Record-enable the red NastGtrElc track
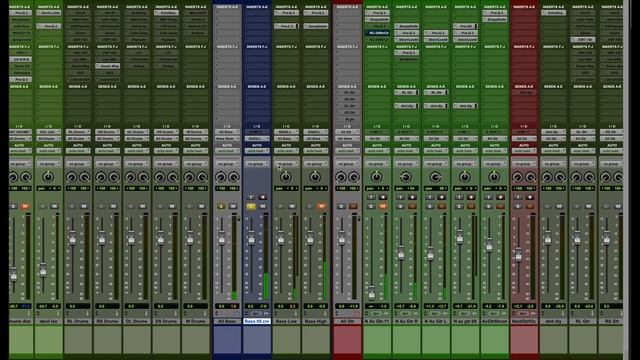 (x=530, y=197)
